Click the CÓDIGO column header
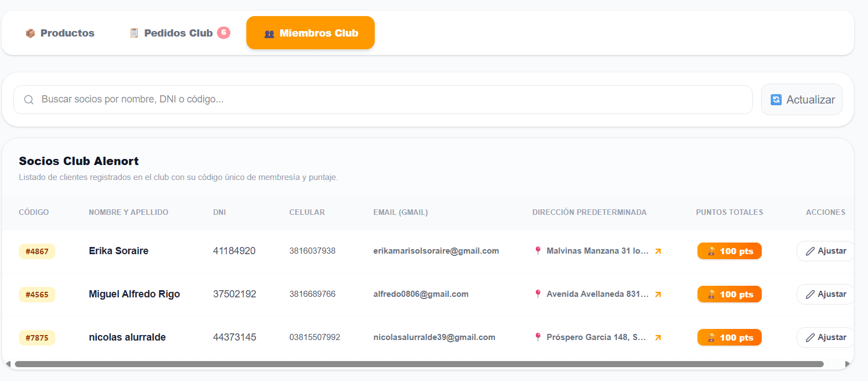The image size is (868, 381). coord(34,212)
